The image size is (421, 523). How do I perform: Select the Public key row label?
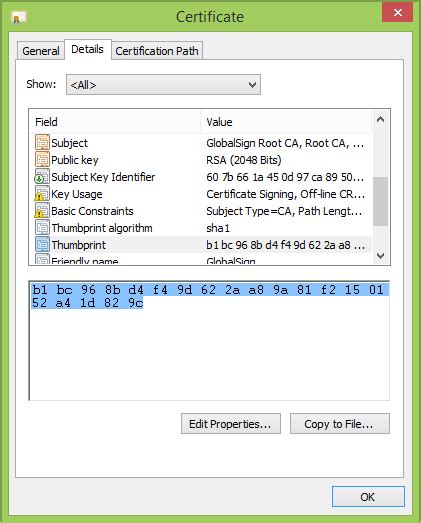point(75,160)
